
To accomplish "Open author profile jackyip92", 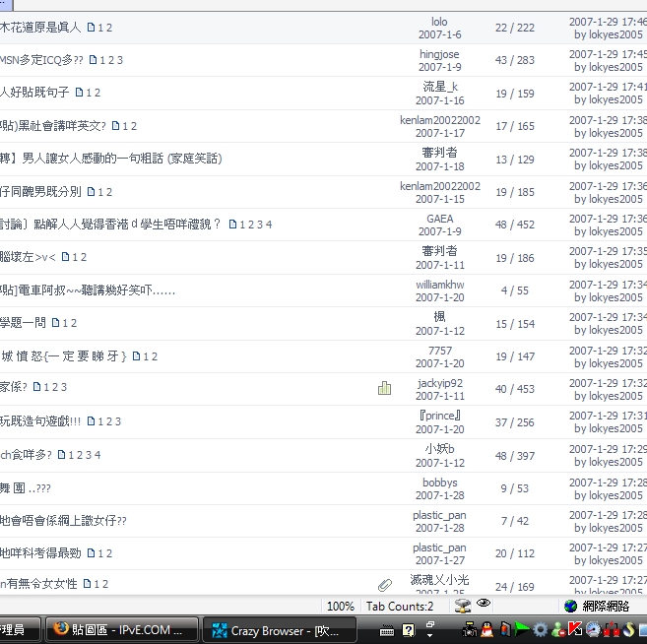I will (x=440, y=383).
